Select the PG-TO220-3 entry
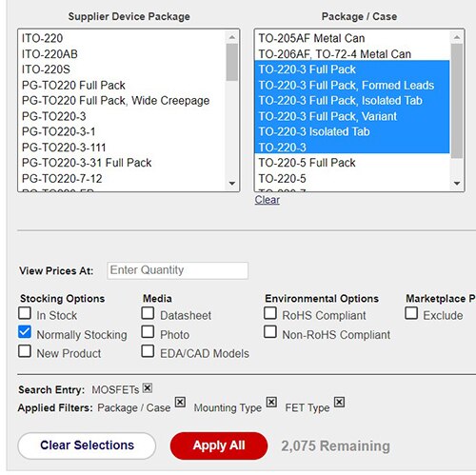Image resolution: width=476 pixels, height=475 pixels. (122, 116)
